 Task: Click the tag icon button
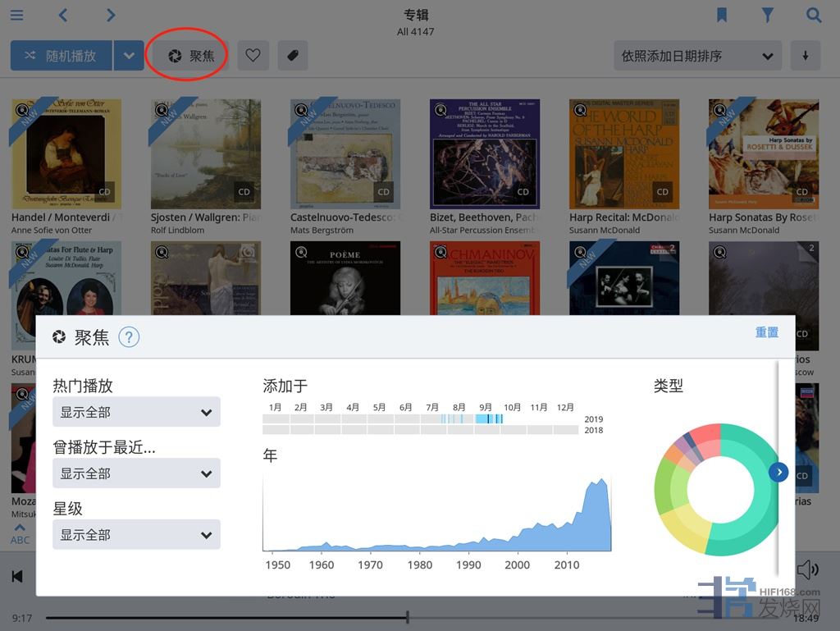pyautogui.click(x=293, y=56)
